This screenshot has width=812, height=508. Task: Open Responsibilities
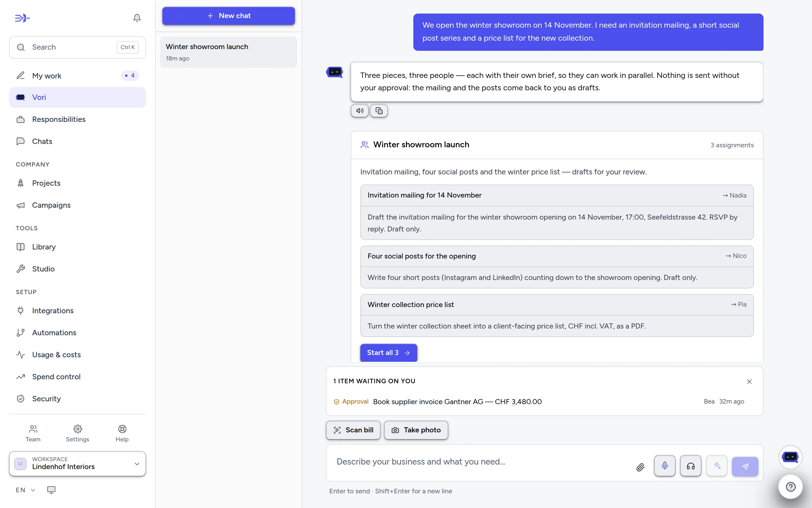coord(78,119)
